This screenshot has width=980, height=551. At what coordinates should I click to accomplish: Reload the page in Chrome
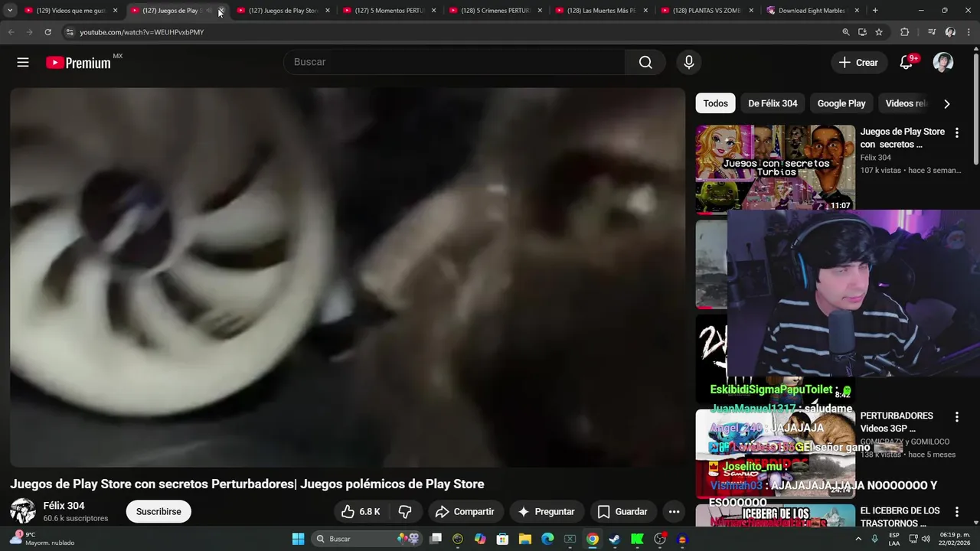pyautogui.click(x=47, y=32)
